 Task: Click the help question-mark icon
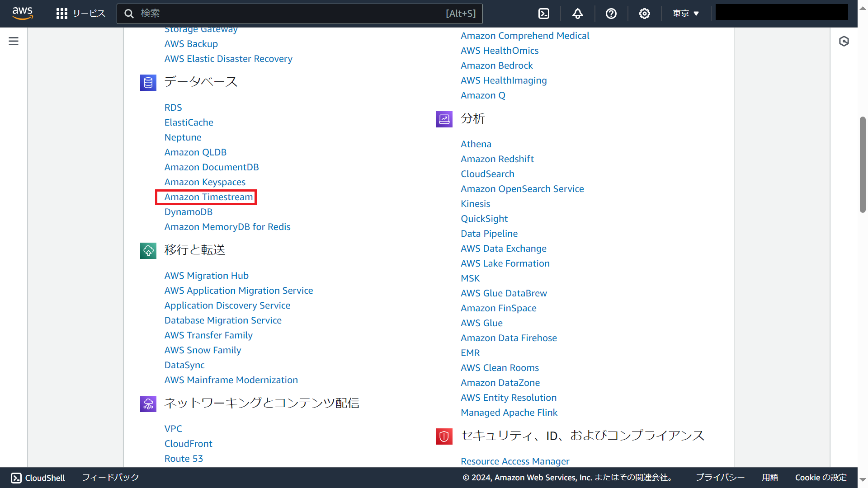611,14
